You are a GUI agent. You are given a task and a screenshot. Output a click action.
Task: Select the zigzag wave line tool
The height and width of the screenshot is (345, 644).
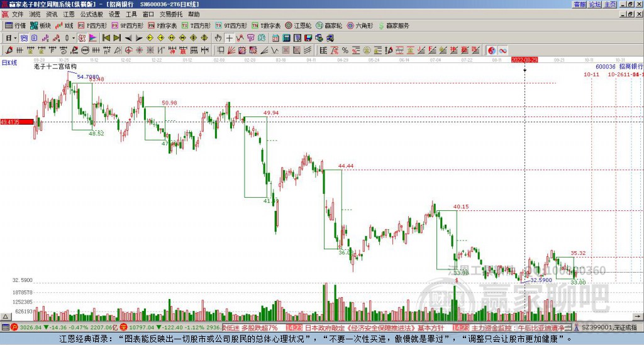point(274,50)
